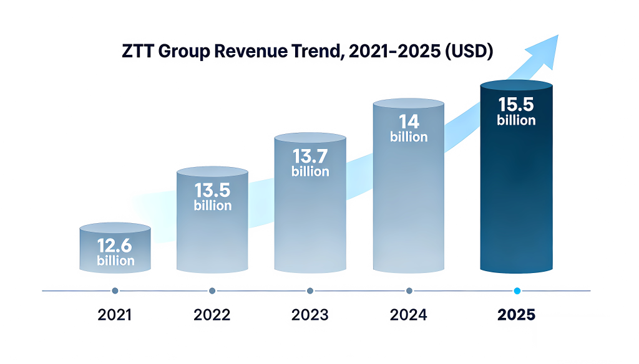This screenshot has height=364, width=639.
Task: Select the 2024 timeline dot
Action: pos(409,290)
